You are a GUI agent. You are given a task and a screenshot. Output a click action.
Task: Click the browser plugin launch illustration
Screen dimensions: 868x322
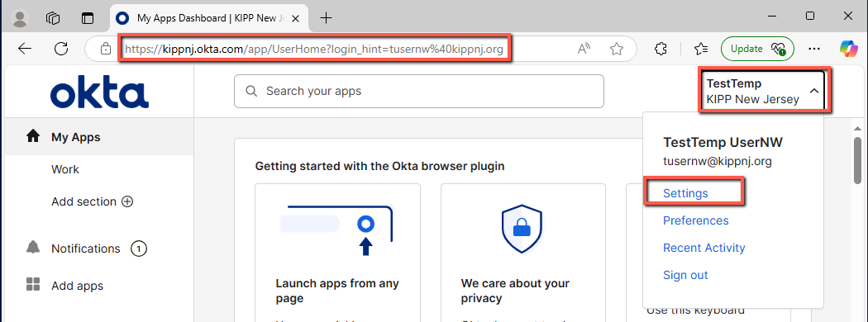[x=337, y=230]
